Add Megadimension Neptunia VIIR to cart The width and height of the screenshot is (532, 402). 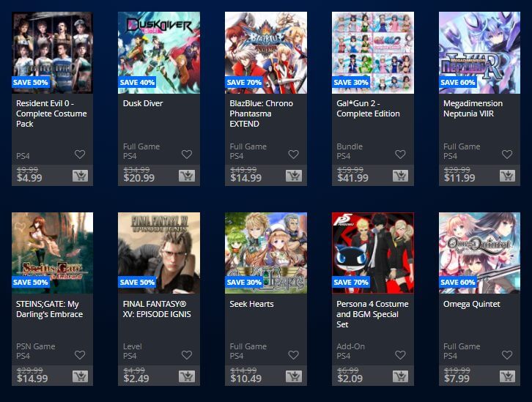(508, 176)
